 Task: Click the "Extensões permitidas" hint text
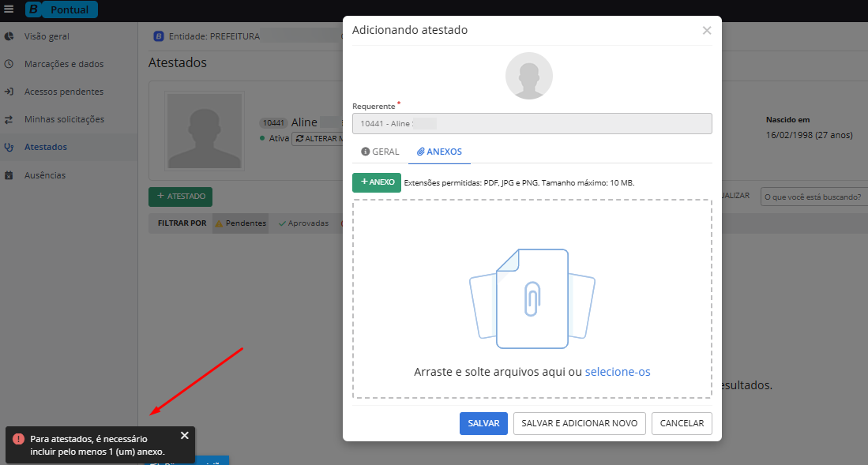(x=519, y=182)
